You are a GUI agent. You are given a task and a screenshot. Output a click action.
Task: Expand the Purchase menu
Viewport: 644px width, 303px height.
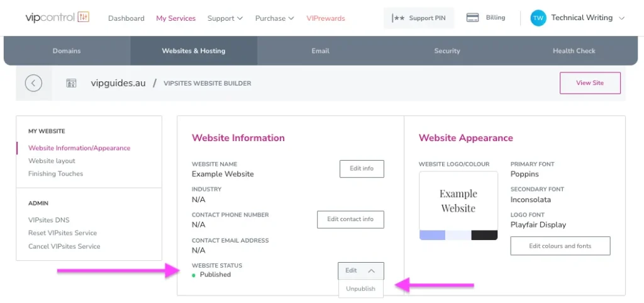(274, 18)
